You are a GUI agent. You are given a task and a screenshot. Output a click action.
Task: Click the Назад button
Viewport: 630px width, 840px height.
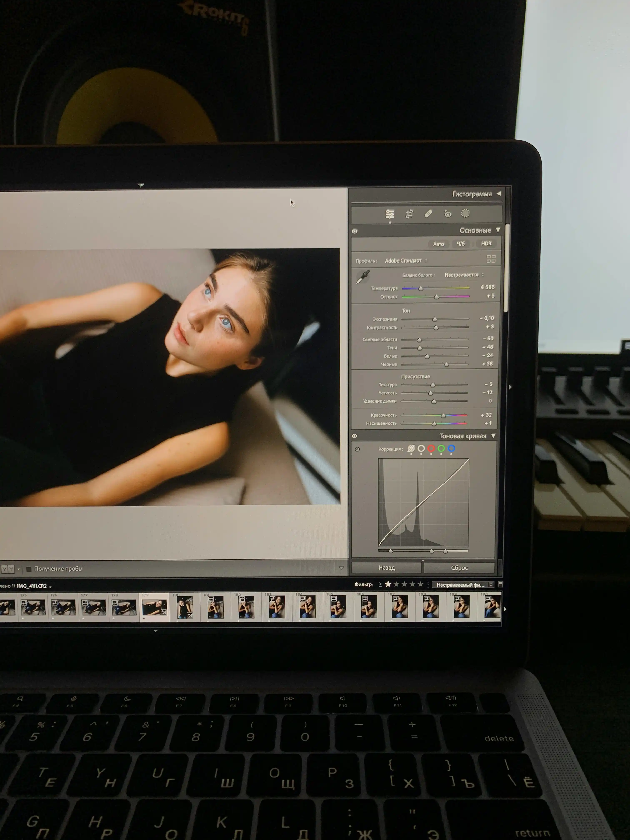coord(387,568)
